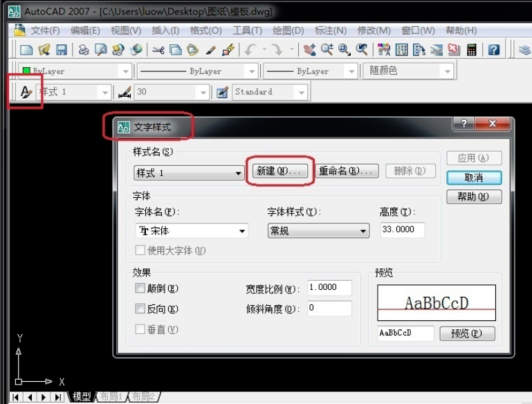Click the Table Style icon
This screenshot has height=404, width=532.
point(222,92)
